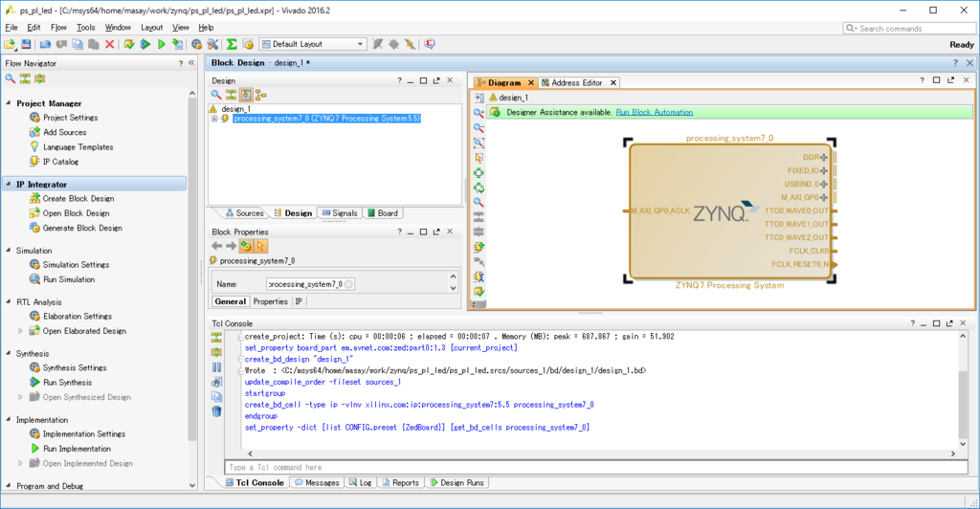Click the undo toolbar icon

[45, 44]
